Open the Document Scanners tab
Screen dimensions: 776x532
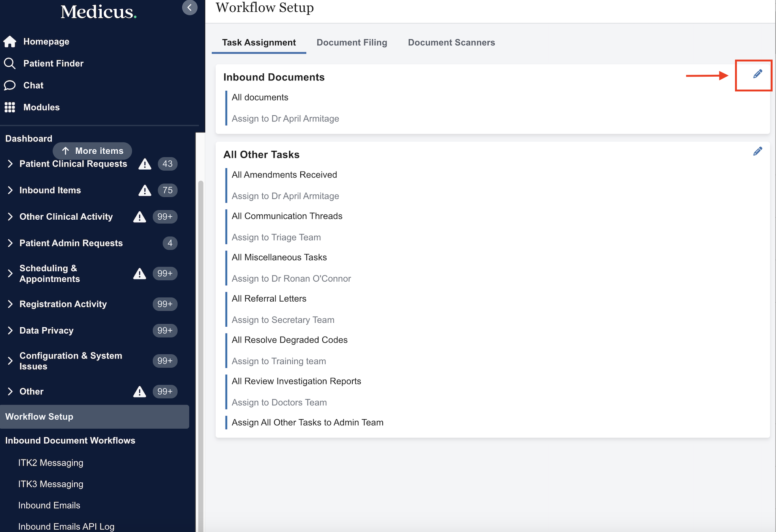tap(451, 42)
